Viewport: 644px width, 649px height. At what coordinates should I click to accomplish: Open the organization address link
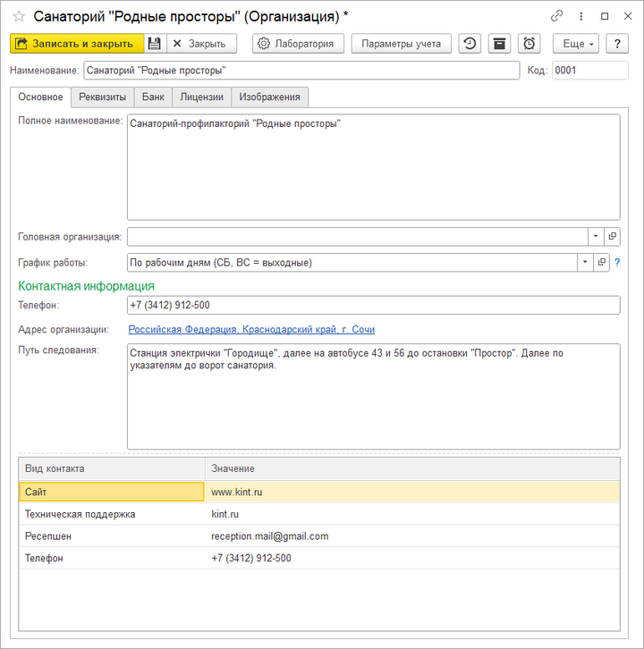(x=251, y=330)
